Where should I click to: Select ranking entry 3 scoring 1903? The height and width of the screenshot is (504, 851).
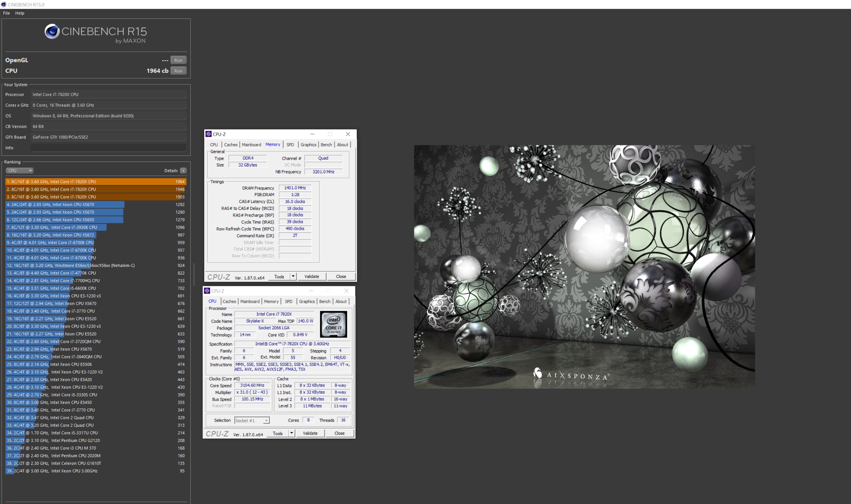click(96, 197)
